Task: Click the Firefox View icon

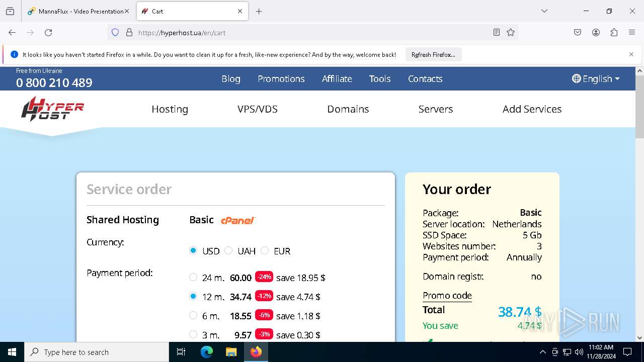Action: pyautogui.click(x=10, y=11)
